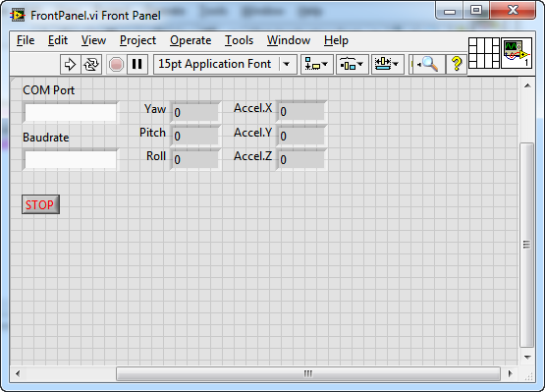The image size is (545, 392).
Task: Open the Help menu
Action: coord(336,40)
